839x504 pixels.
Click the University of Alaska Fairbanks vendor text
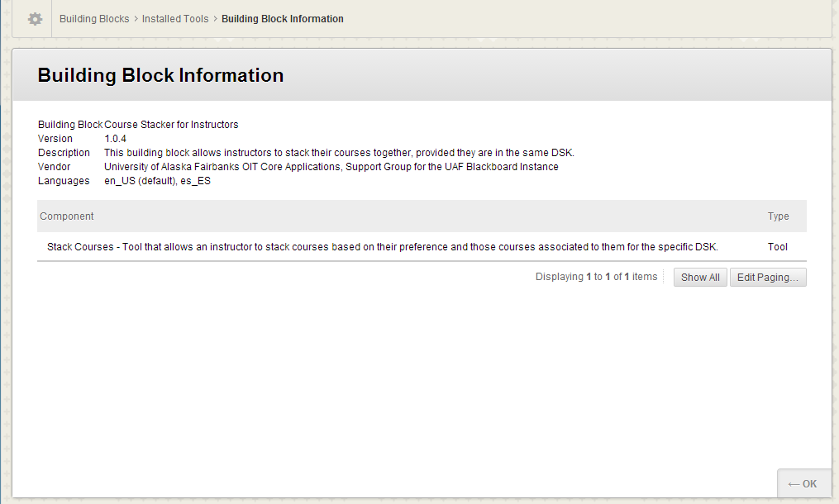[331, 167]
